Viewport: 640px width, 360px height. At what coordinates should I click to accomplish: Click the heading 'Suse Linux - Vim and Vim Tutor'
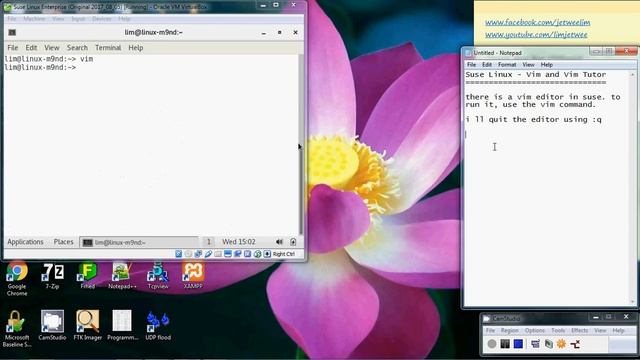(536, 75)
